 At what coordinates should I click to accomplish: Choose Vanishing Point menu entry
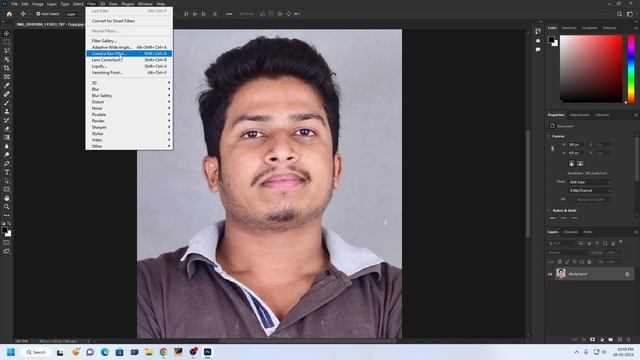[129, 73]
